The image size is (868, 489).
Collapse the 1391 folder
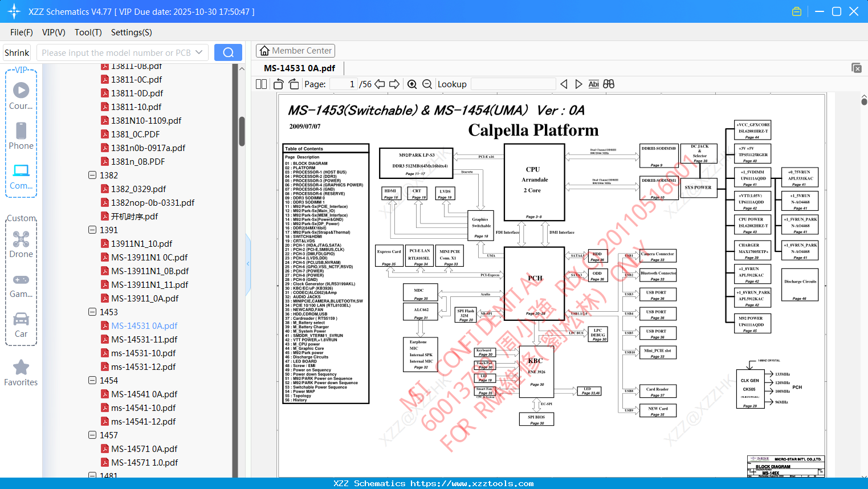point(92,230)
